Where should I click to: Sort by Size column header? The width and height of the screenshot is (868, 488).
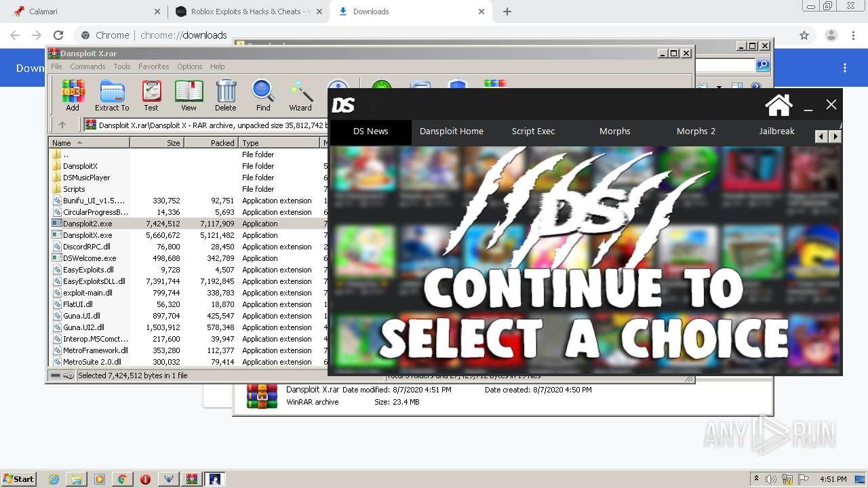coord(157,143)
